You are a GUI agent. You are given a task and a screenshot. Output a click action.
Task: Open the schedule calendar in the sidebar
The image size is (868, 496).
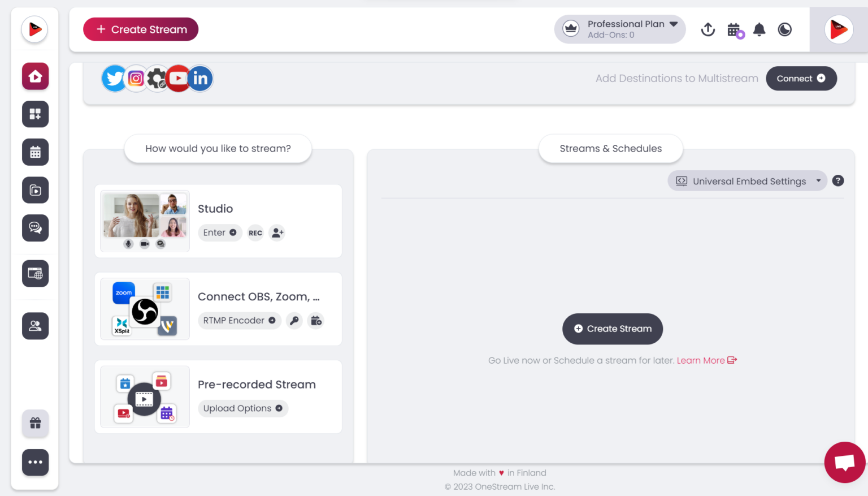pyautogui.click(x=35, y=152)
